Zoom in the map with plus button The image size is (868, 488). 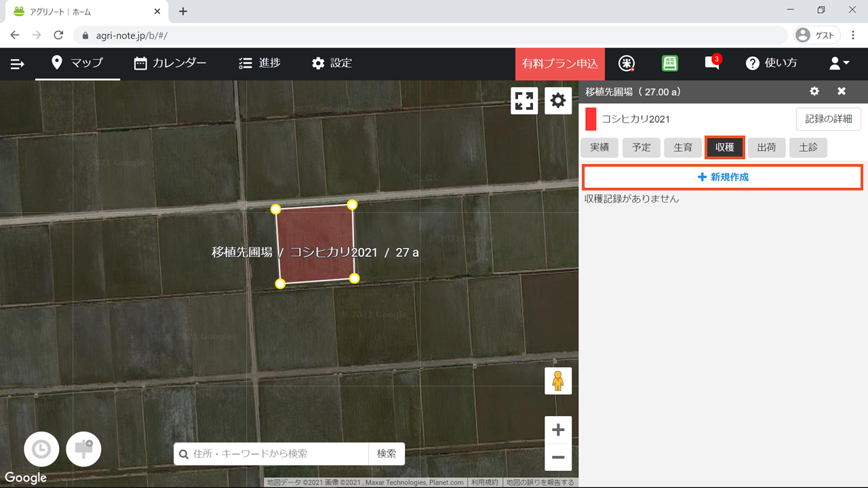coord(558,430)
